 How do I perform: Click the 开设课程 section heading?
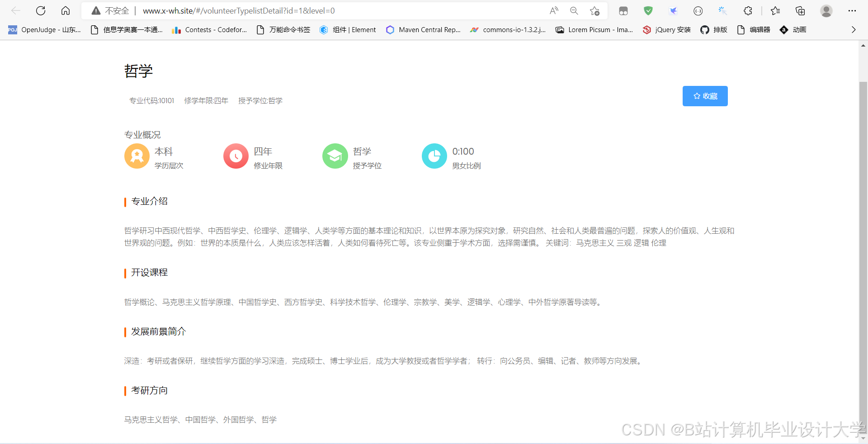pyautogui.click(x=149, y=273)
